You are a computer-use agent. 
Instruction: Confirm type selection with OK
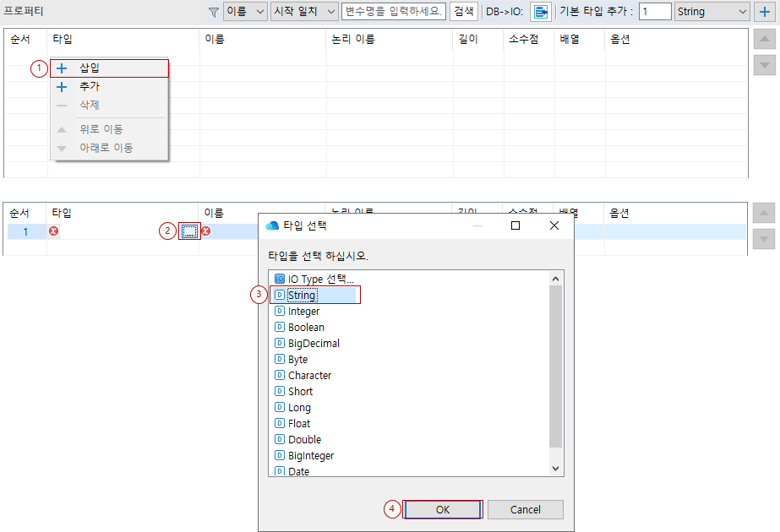(x=442, y=509)
